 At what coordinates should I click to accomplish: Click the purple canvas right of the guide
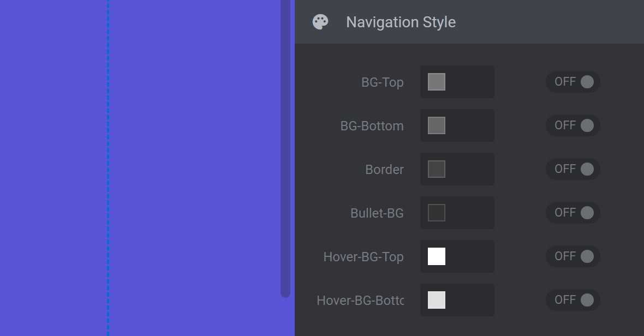195,168
